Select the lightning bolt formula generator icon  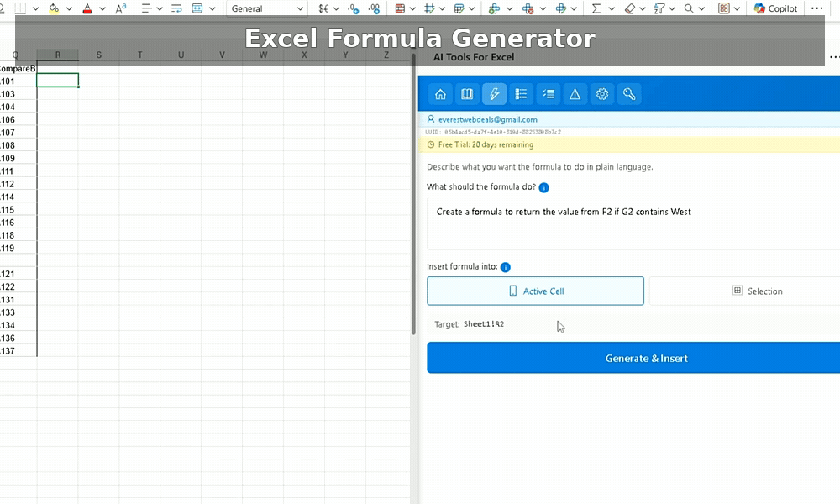click(494, 94)
